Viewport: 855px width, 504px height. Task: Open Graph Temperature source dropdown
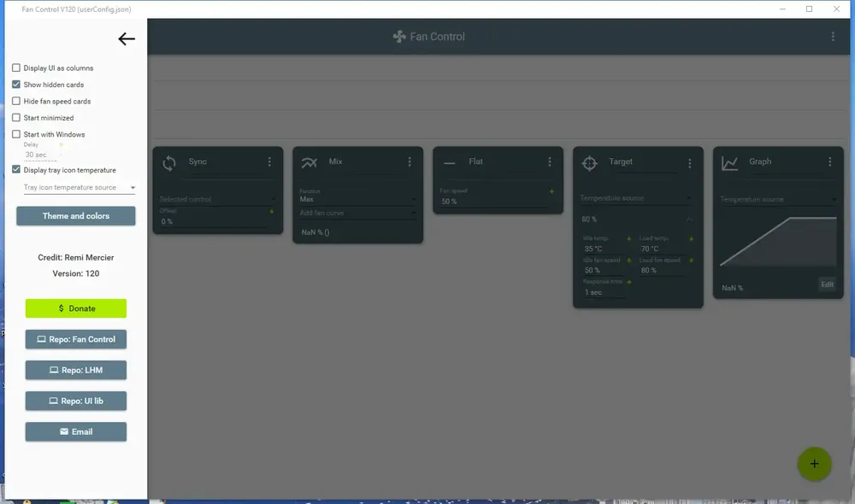(x=778, y=199)
